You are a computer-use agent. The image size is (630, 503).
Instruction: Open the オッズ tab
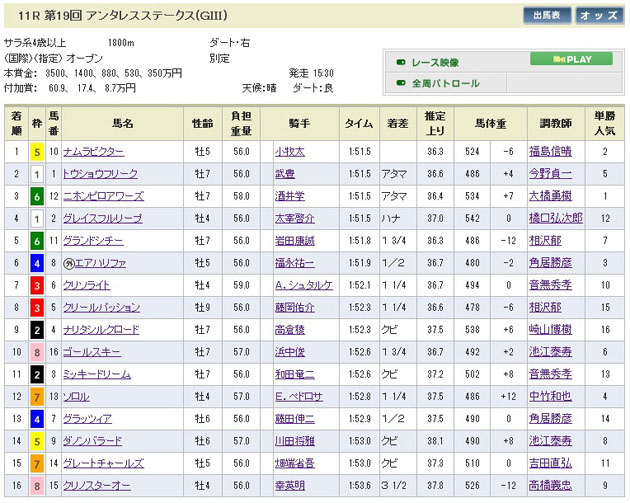(598, 15)
